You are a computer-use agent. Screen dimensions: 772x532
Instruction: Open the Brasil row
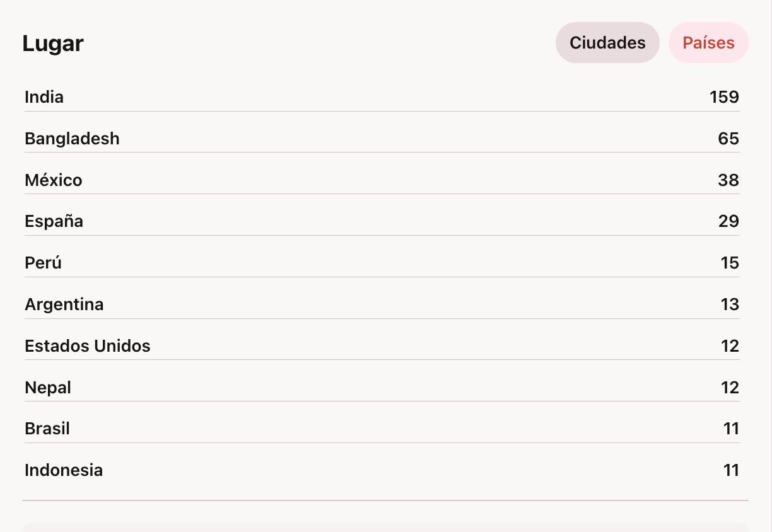point(47,429)
